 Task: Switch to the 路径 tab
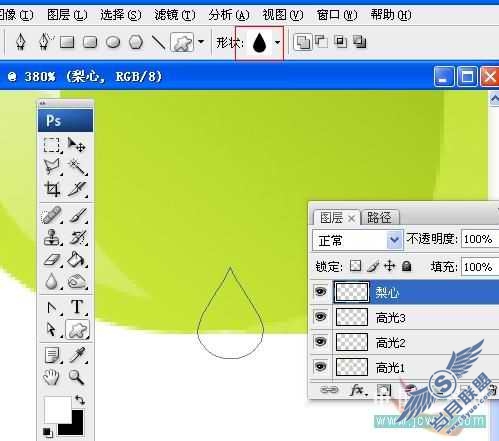click(379, 218)
